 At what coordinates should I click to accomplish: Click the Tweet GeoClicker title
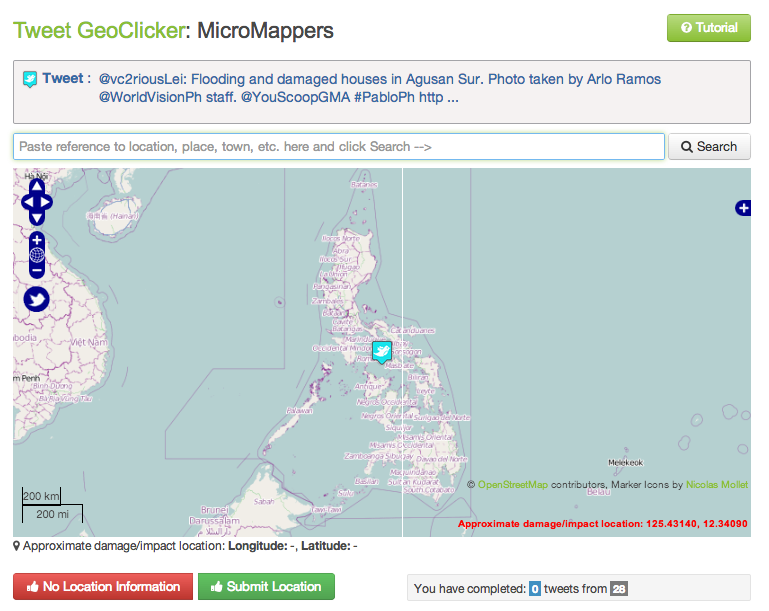pos(99,30)
